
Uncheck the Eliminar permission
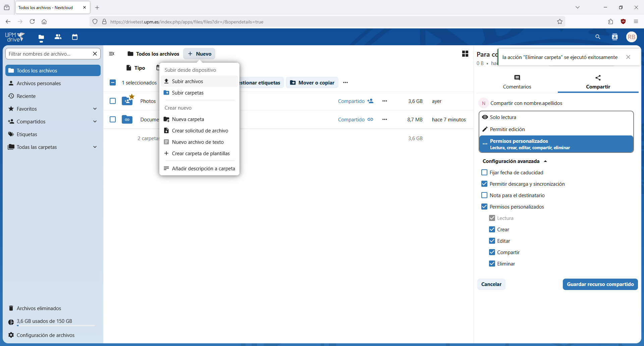492,264
